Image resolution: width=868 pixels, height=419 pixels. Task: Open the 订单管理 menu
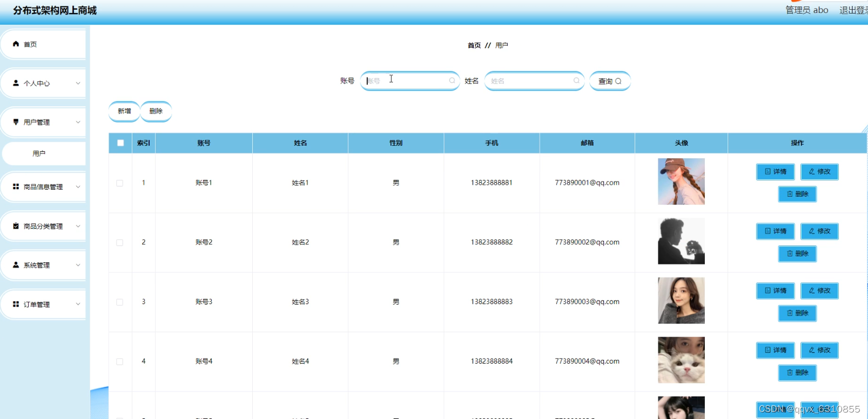point(43,304)
